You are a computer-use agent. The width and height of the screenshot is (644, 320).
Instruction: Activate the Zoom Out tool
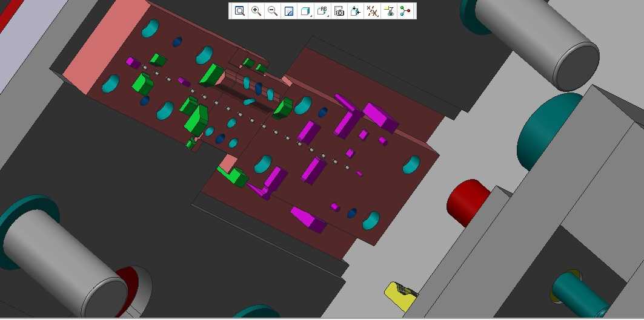[x=273, y=11]
